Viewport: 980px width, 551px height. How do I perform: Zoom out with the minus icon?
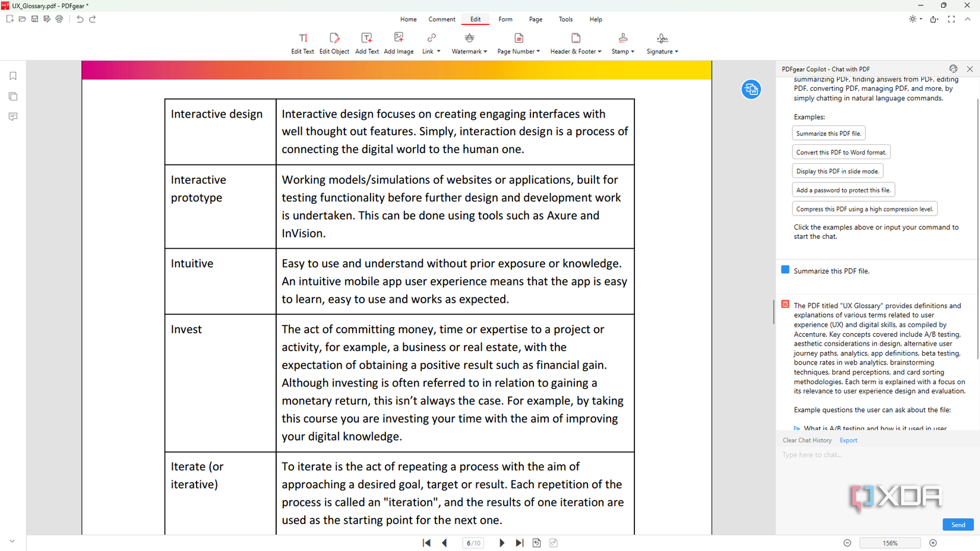pos(848,543)
